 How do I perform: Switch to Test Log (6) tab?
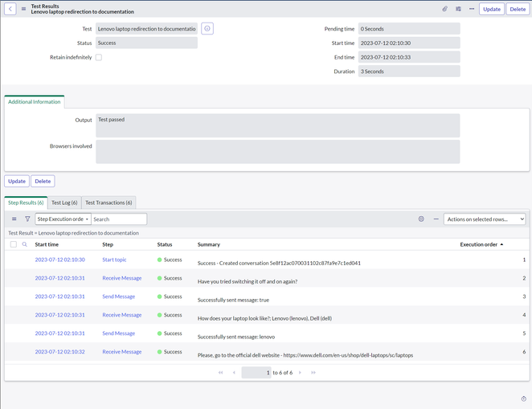point(64,202)
